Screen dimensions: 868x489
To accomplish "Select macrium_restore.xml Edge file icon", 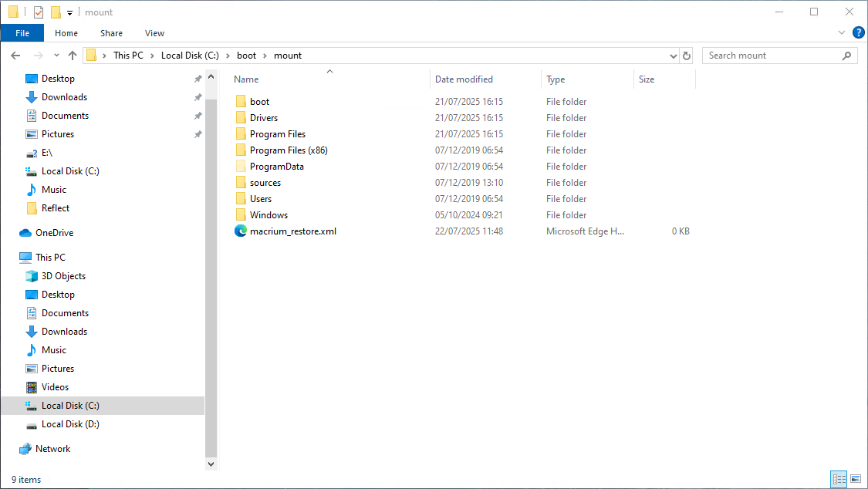I will pyautogui.click(x=241, y=231).
